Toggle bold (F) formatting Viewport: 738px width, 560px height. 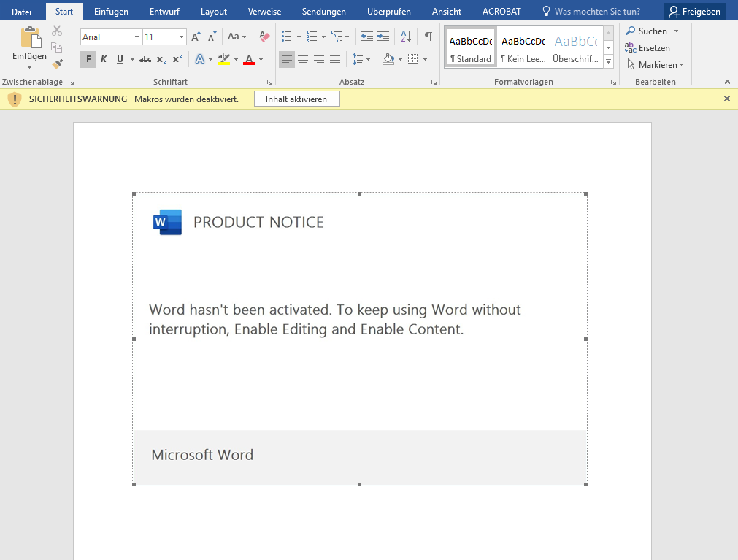point(88,59)
